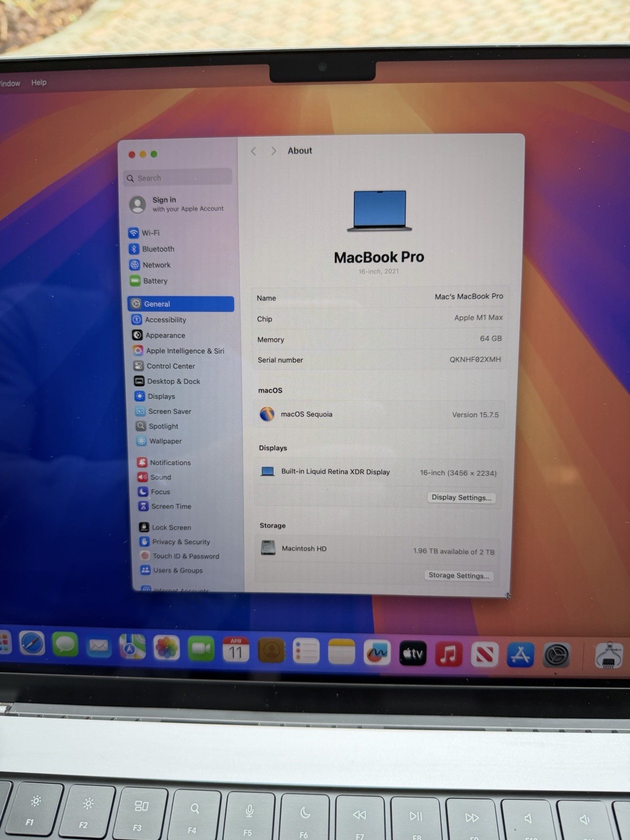
Task: Open Photos from the Dock
Action: (x=166, y=648)
